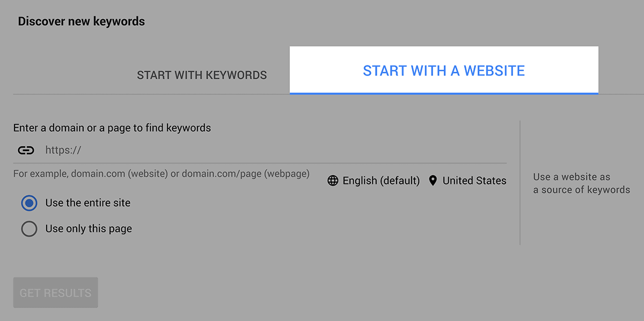Image resolution: width=644 pixels, height=321 pixels.
Task: Click the GET RESULTS button
Action: pyautogui.click(x=56, y=293)
